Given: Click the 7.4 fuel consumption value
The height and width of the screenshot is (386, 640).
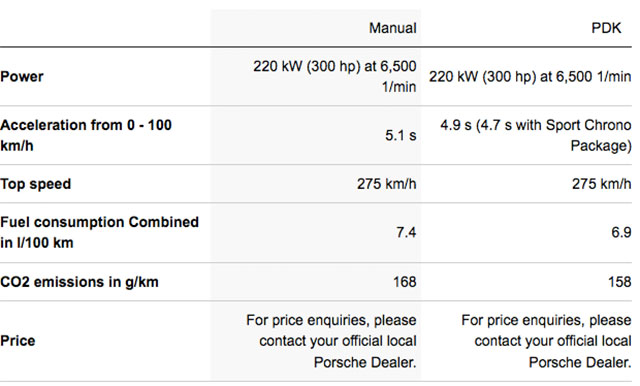Looking at the screenshot, I should pos(406,233).
